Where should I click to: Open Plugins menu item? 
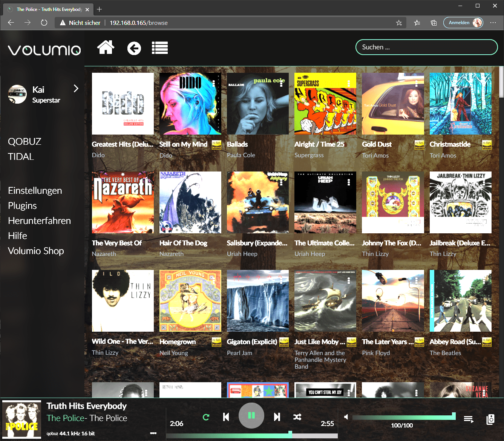[22, 205]
